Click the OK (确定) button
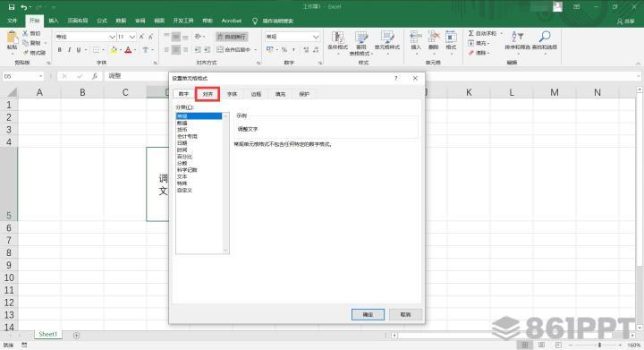The height and width of the screenshot is (350, 644). [368, 314]
